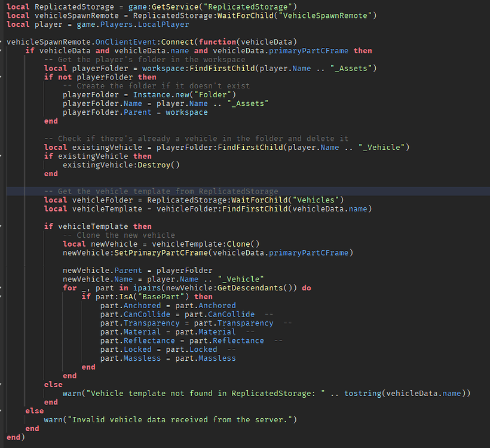This screenshot has width=490, height=448.
Task: Select the vehicleFolder WaitForChild Vehicles line
Action: point(179,200)
